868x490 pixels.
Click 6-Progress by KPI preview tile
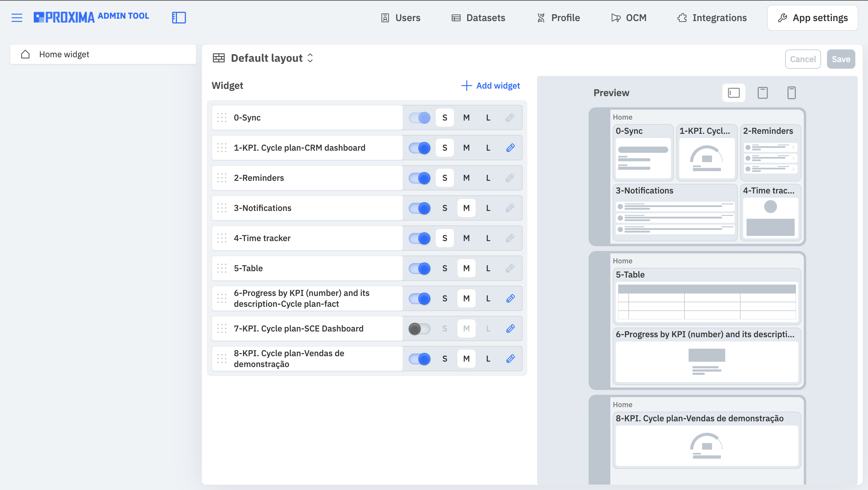(706, 356)
